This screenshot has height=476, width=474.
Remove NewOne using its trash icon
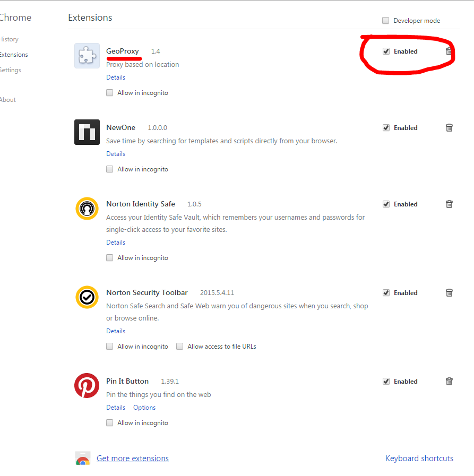click(x=449, y=128)
